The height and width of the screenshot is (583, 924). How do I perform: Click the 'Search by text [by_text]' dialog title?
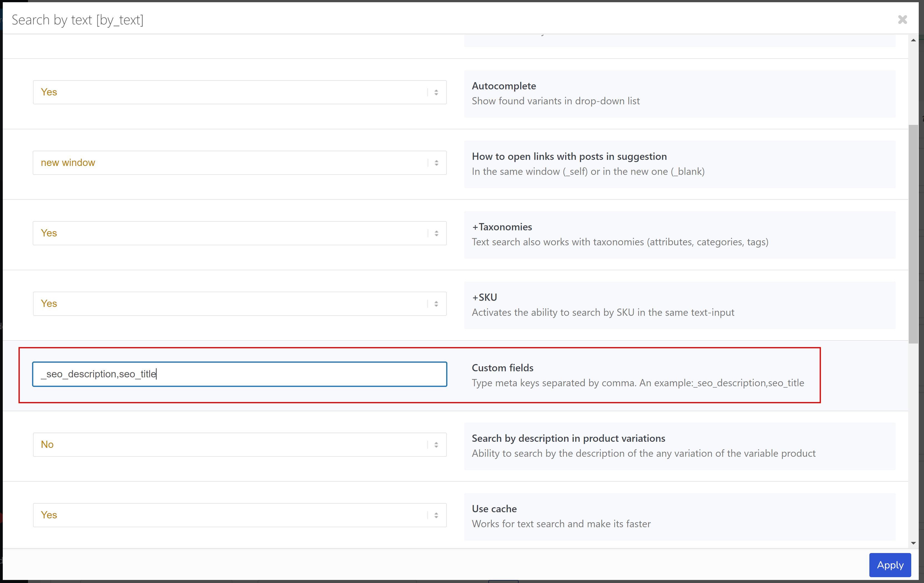point(78,20)
